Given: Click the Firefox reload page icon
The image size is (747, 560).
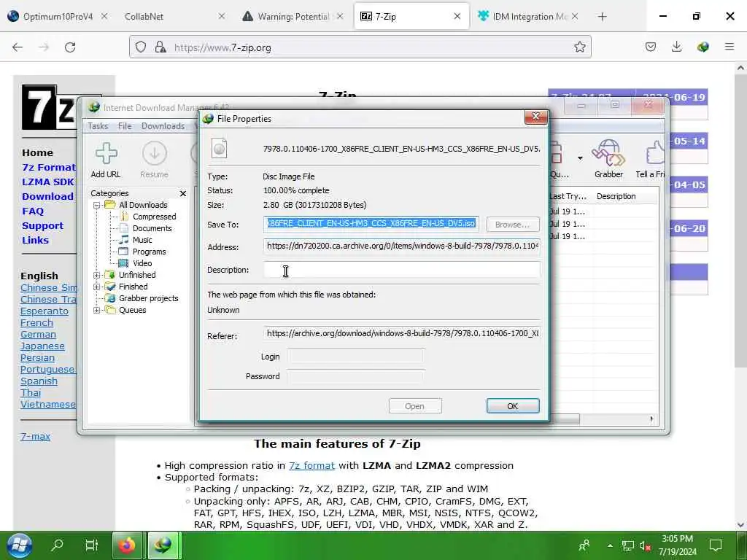Looking at the screenshot, I should (x=70, y=47).
